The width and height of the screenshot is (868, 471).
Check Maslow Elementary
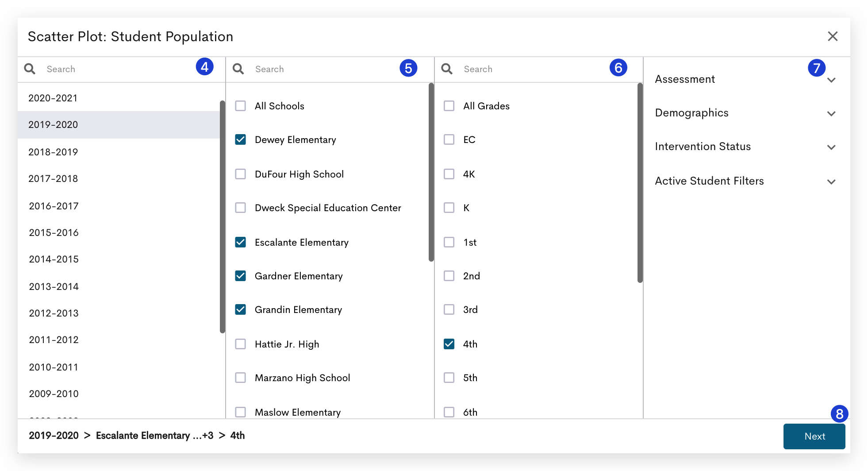241,412
